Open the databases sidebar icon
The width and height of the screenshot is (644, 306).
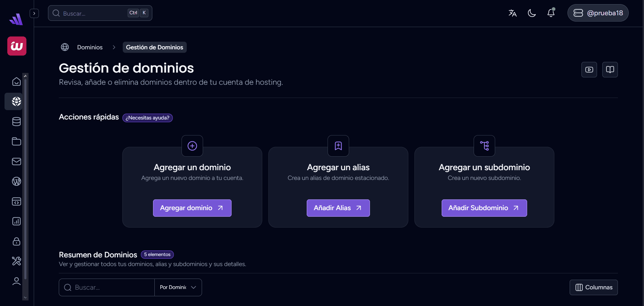click(16, 122)
